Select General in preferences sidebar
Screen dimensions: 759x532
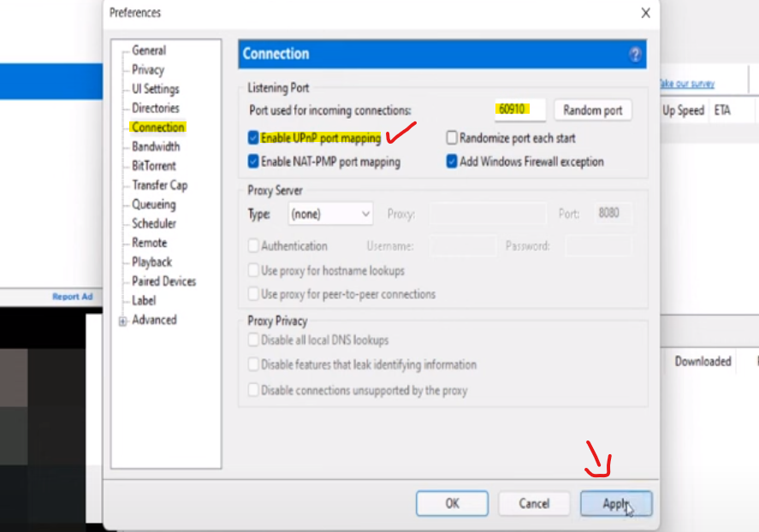tap(149, 50)
